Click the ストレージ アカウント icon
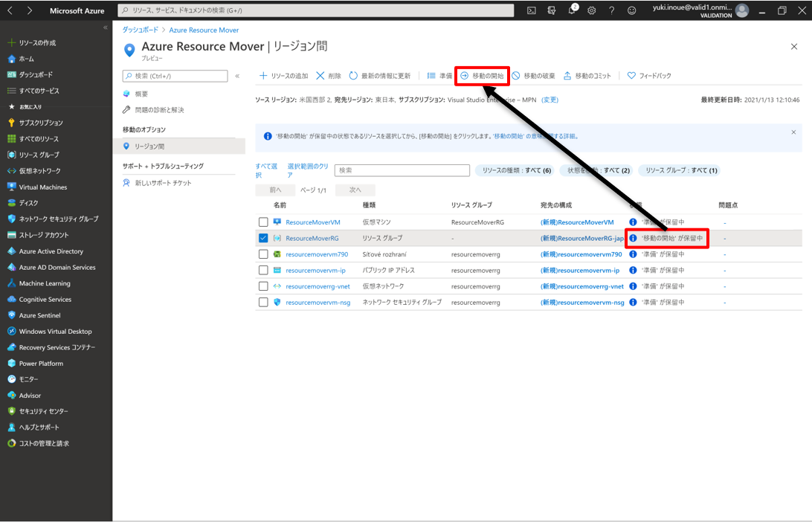Image resolution: width=812 pixels, height=522 pixels. pos(11,235)
